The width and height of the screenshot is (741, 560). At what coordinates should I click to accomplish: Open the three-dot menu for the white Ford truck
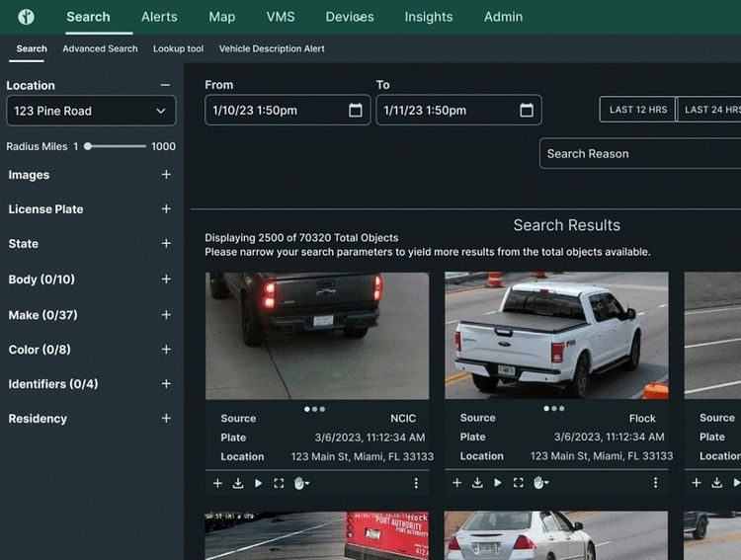pos(655,483)
